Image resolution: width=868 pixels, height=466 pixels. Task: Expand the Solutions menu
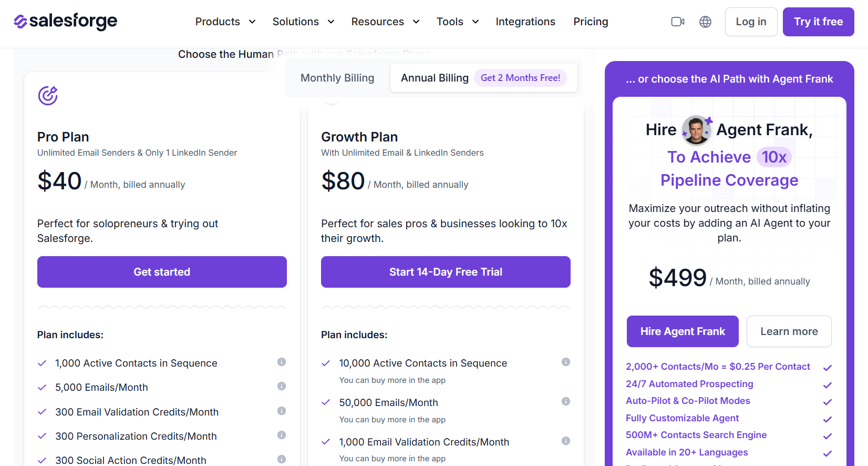tap(303, 22)
